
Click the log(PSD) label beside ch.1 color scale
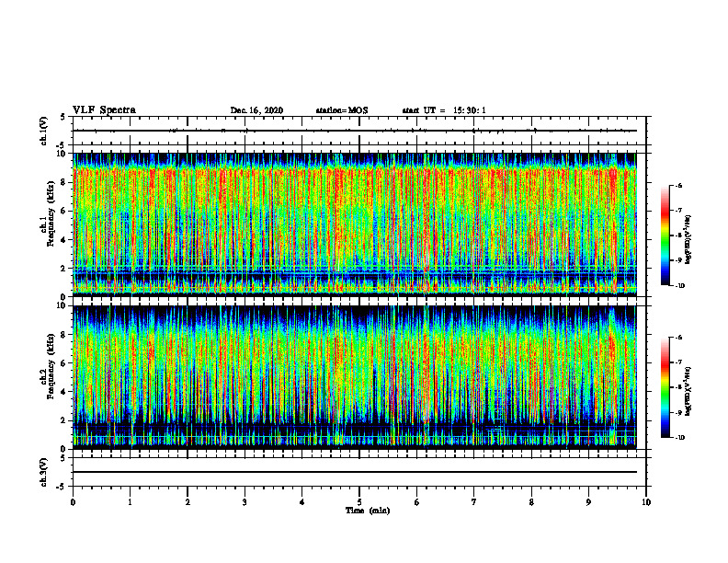[x=688, y=240]
